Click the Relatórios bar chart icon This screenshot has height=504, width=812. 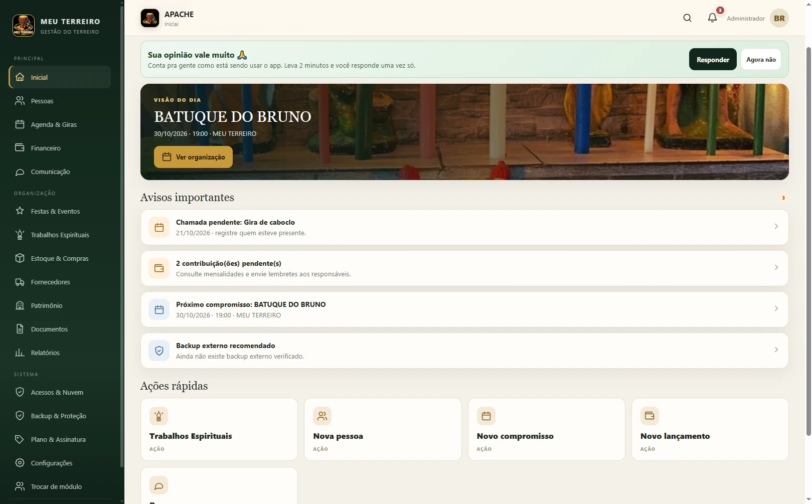(20, 353)
